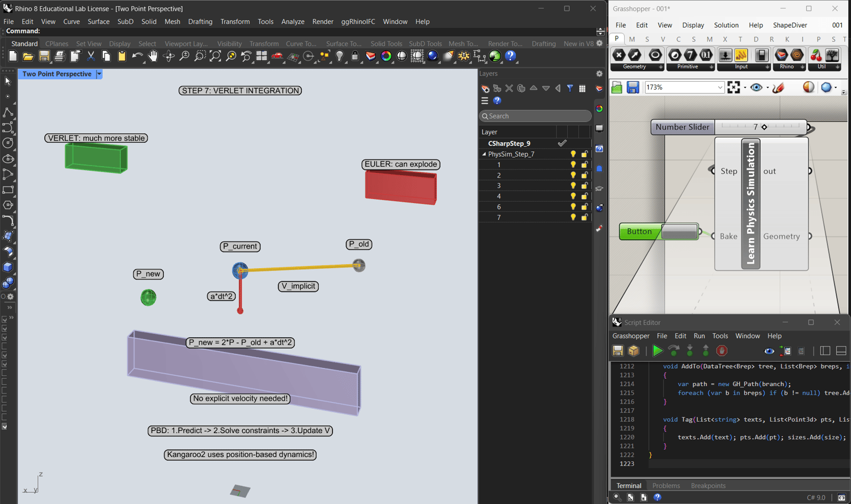Image resolution: width=851 pixels, height=504 pixels.
Task: Toggle the lightbulb visibility for layer 4
Action: click(x=573, y=196)
